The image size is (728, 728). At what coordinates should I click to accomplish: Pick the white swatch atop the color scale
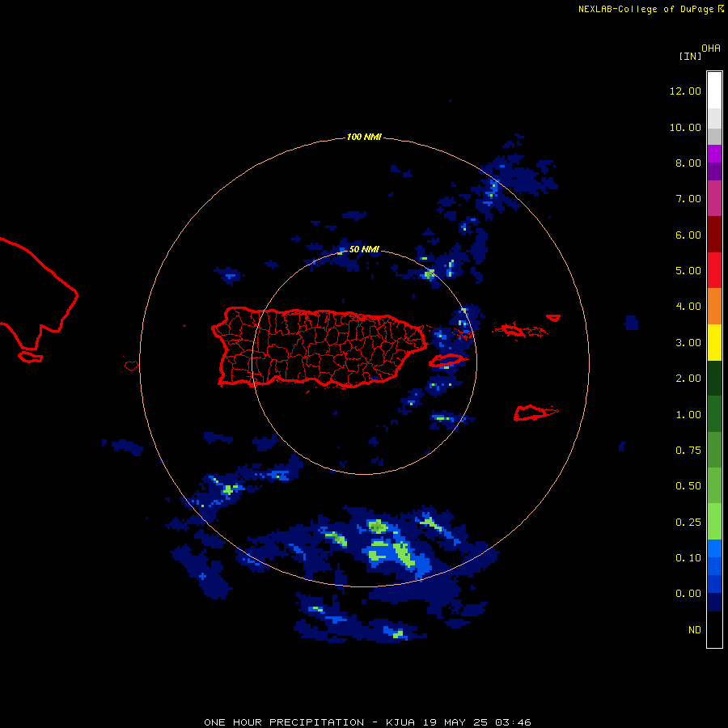[x=714, y=90]
